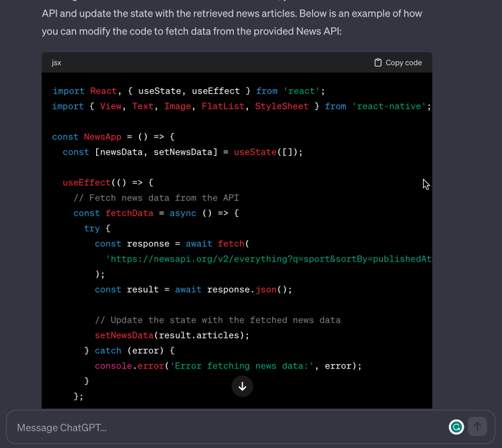The width and height of the screenshot is (502, 448).
Task: Jump to bottom with the down-arrow button
Action: (x=242, y=386)
